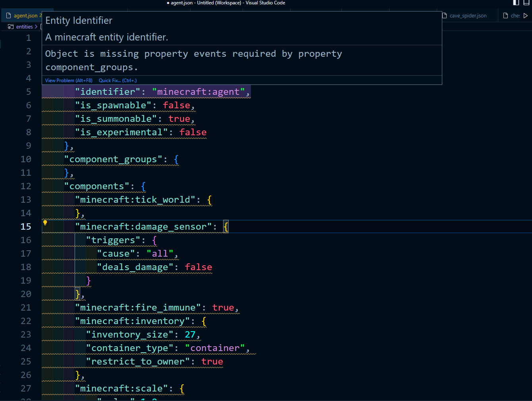Click the lightbulb quick-fix icon on line 15
Viewport: 532px width, 401px height.
45,223
